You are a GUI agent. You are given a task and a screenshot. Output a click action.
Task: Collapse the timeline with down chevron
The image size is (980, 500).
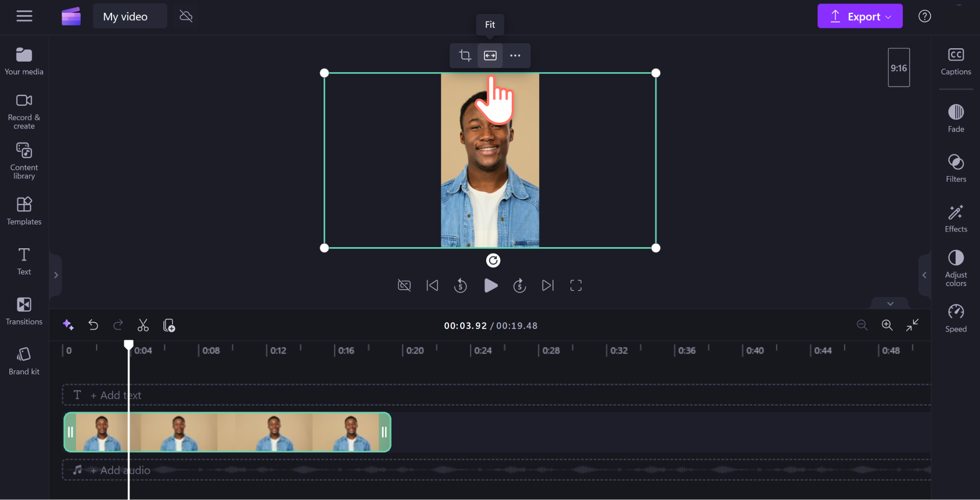point(890,303)
